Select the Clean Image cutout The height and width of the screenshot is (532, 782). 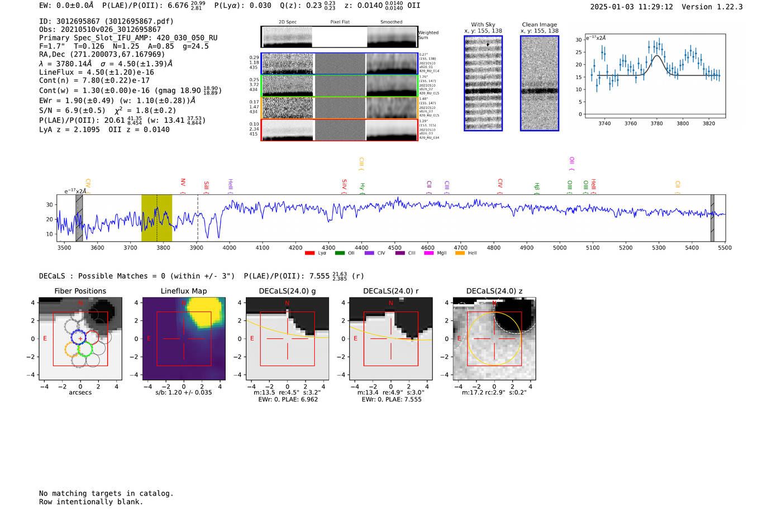pos(540,83)
